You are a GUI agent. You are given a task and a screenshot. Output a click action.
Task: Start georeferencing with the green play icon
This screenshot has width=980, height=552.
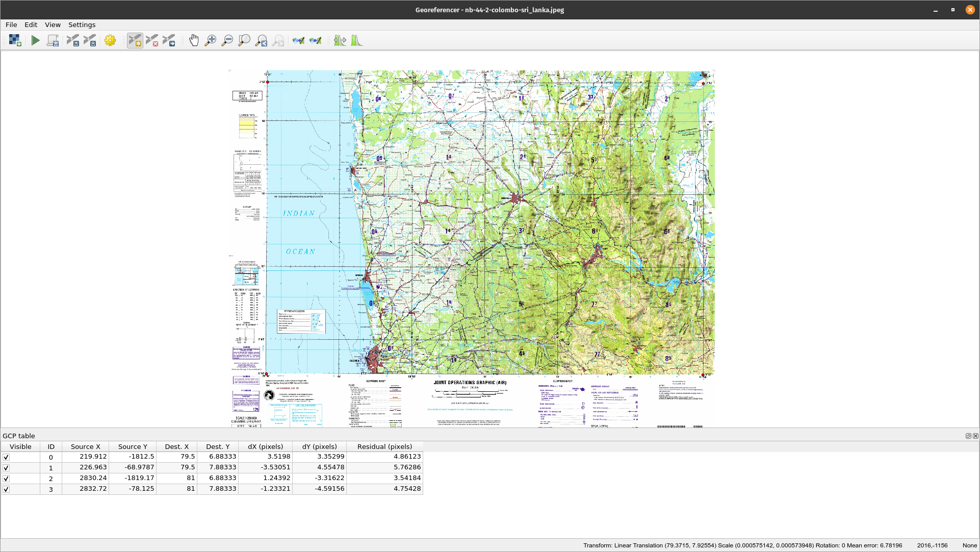[35, 40]
